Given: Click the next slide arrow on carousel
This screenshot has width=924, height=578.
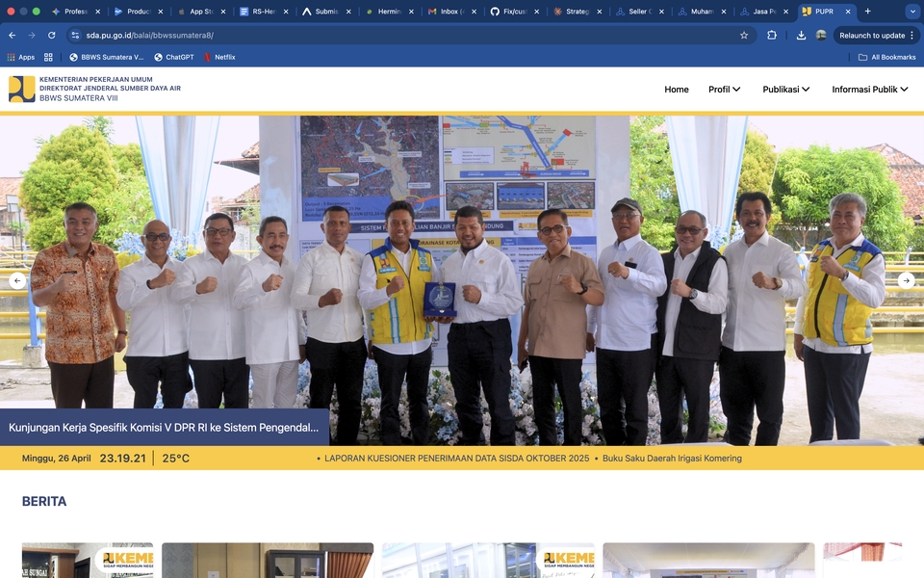Looking at the screenshot, I should click(907, 281).
